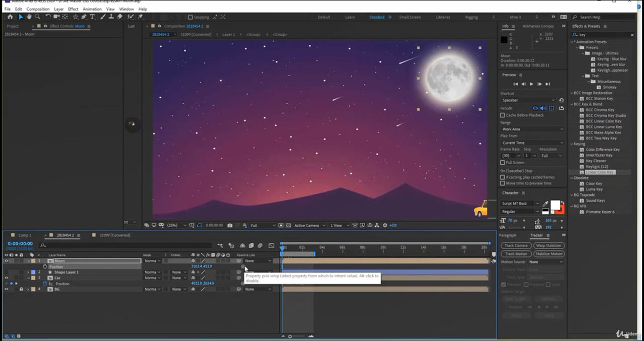The width and height of the screenshot is (644, 341).
Task: Click the Warp Stabilizer button
Action: click(x=548, y=246)
